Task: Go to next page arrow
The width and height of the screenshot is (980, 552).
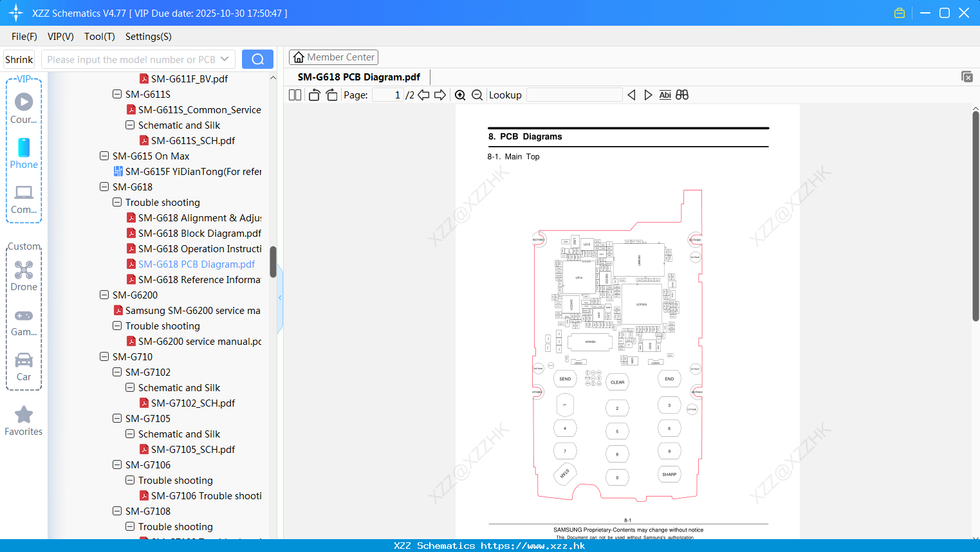Action: (440, 95)
